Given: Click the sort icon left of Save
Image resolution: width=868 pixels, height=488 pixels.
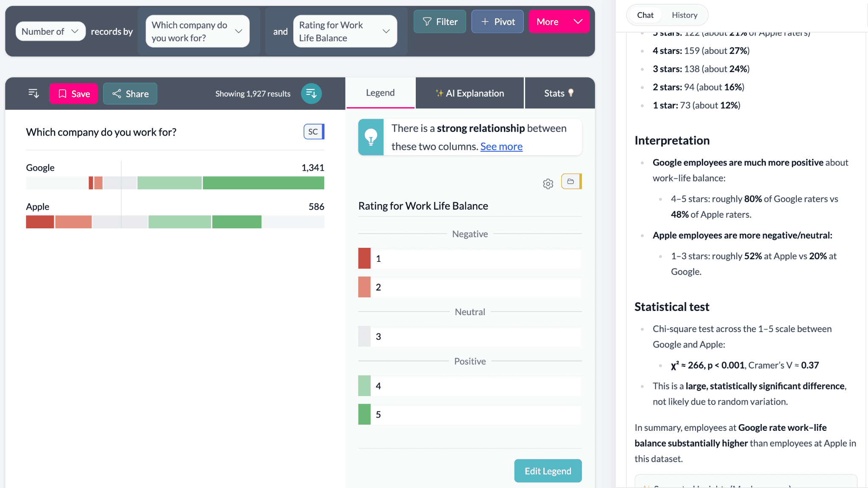Looking at the screenshot, I should pyautogui.click(x=33, y=94).
